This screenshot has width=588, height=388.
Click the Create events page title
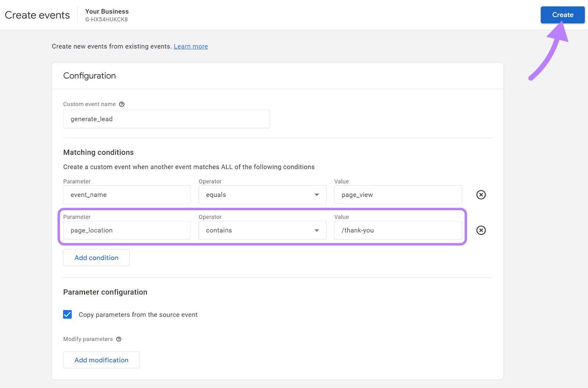coord(37,15)
